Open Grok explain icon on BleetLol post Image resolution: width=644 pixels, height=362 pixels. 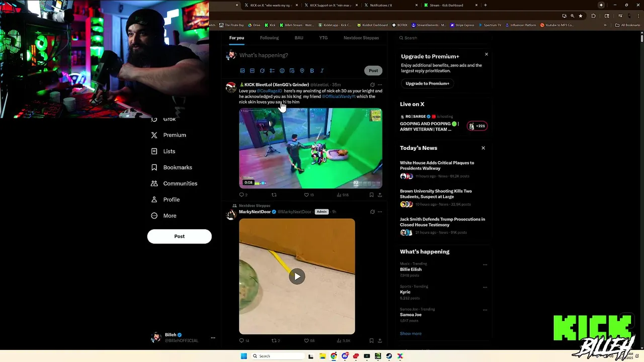(372, 85)
